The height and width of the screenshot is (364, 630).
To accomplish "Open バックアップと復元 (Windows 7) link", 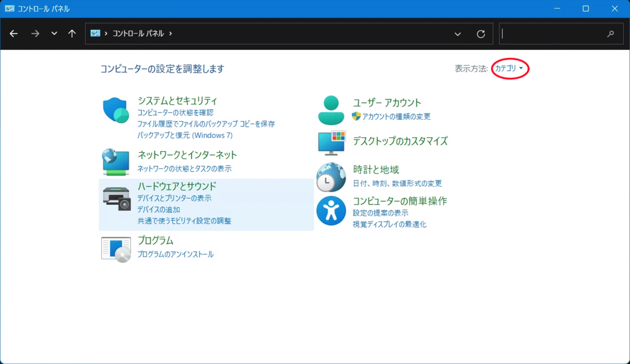I will (185, 135).
